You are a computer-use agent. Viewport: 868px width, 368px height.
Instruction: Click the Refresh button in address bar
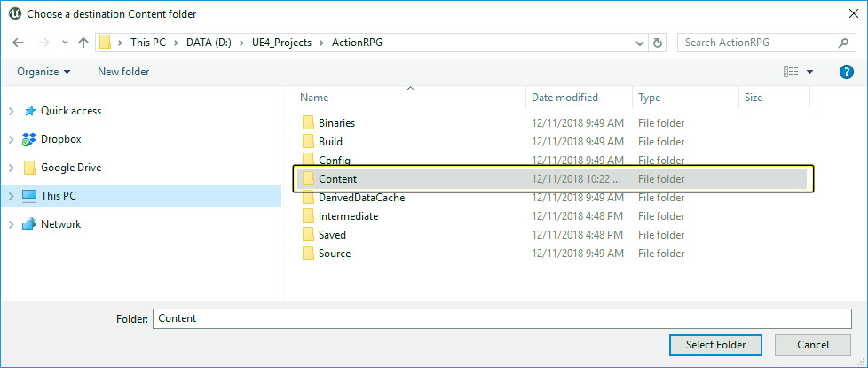click(658, 43)
